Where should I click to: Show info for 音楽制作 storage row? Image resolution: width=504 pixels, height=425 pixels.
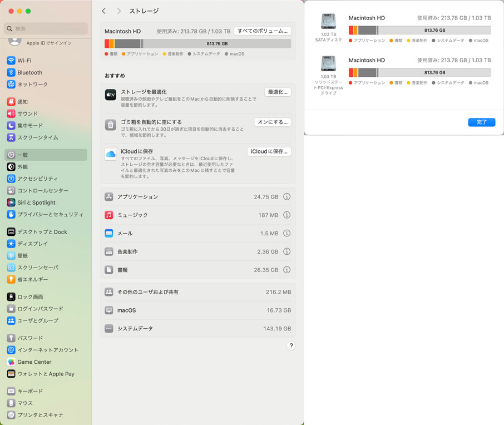286,251
